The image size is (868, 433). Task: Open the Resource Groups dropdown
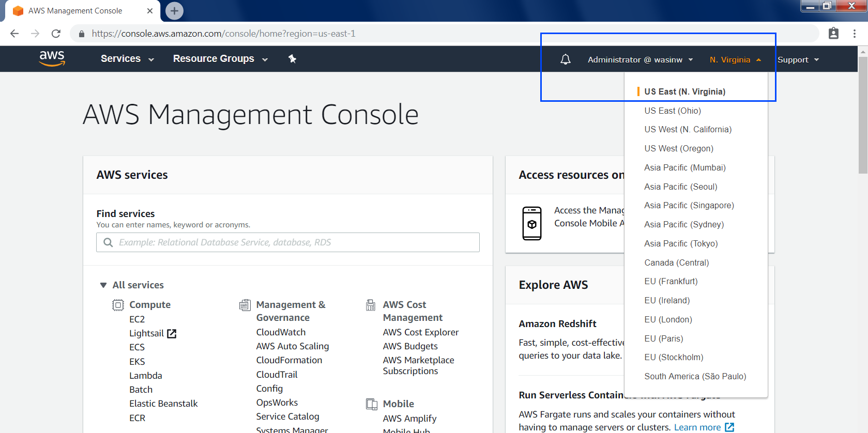220,59
